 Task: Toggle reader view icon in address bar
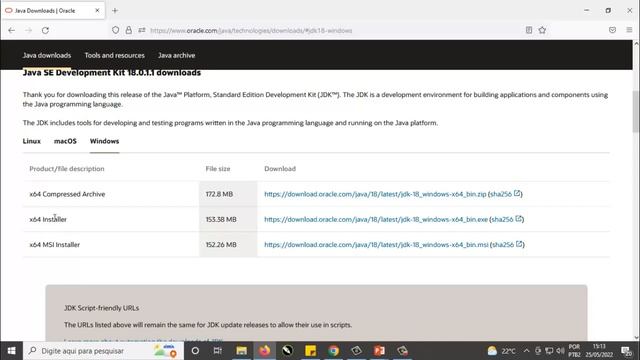click(x=529, y=30)
